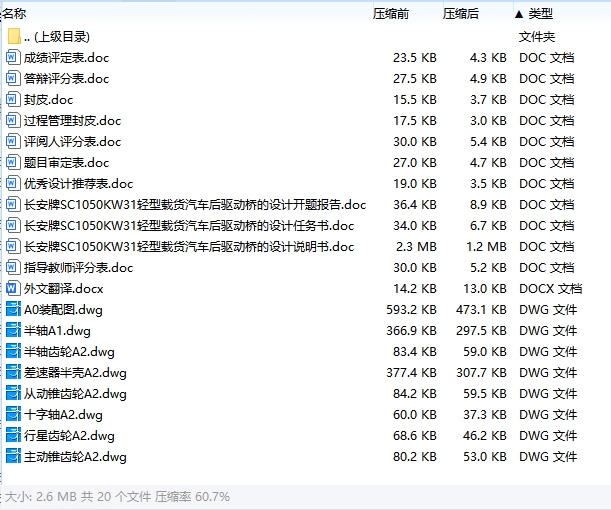Viewport: 611px width, 510px height.
Task: Select the file name 题目审定表.doc
Action: [66, 163]
